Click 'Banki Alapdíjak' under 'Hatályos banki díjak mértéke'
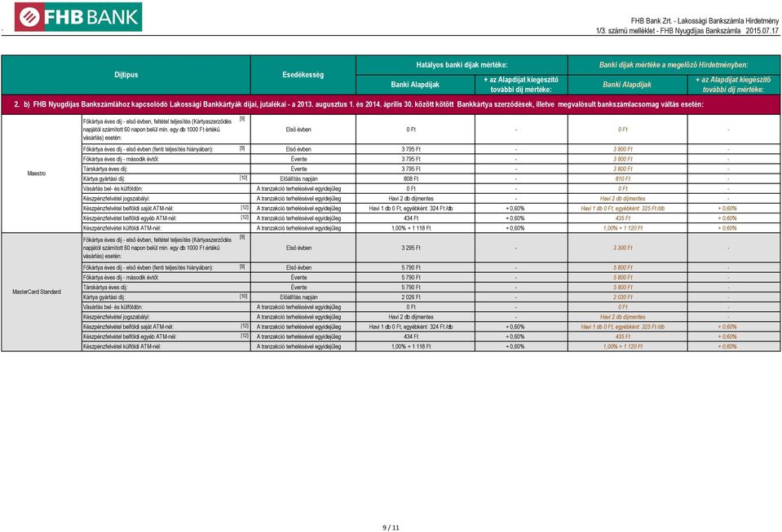The height and width of the screenshot is (532, 782). (x=415, y=85)
